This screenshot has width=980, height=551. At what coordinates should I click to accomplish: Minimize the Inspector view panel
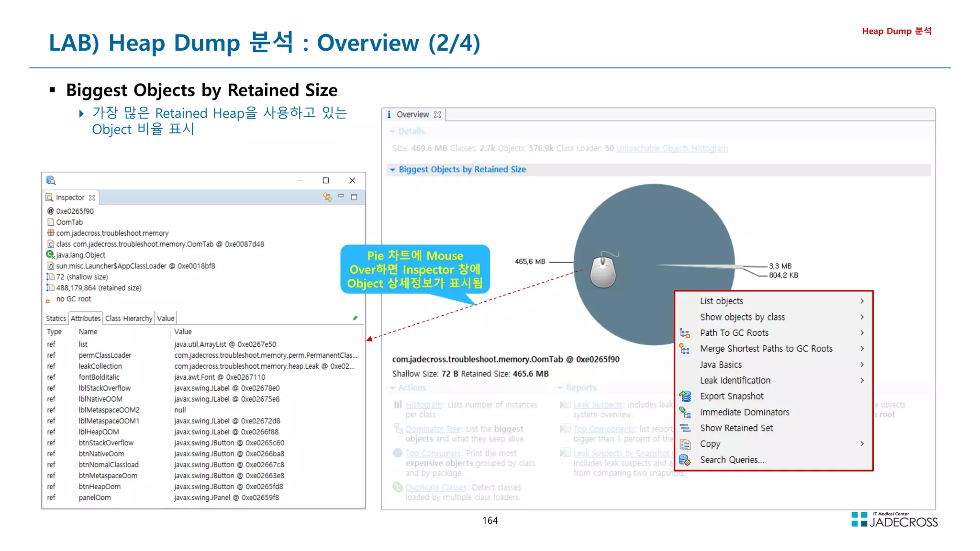point(341,196)
